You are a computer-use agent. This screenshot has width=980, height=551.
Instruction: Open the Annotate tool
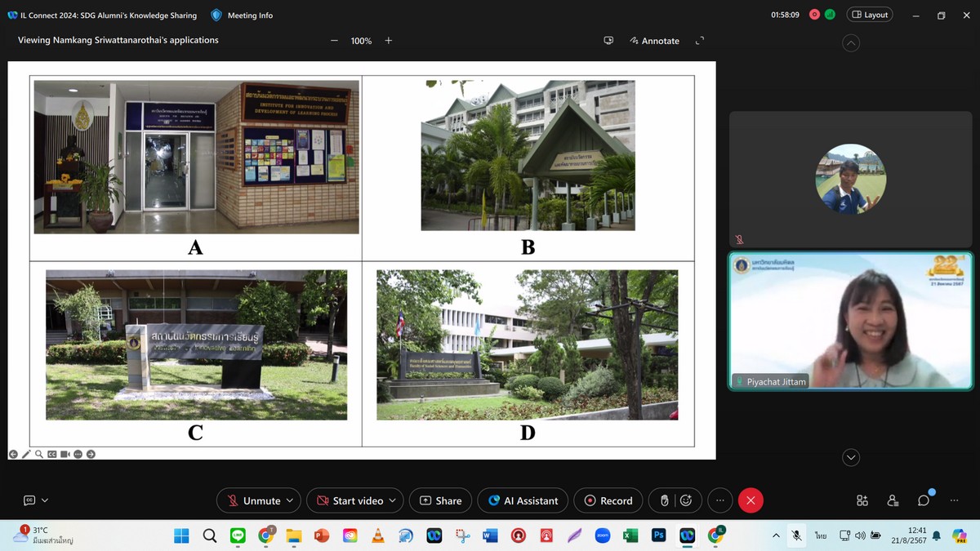654,41
